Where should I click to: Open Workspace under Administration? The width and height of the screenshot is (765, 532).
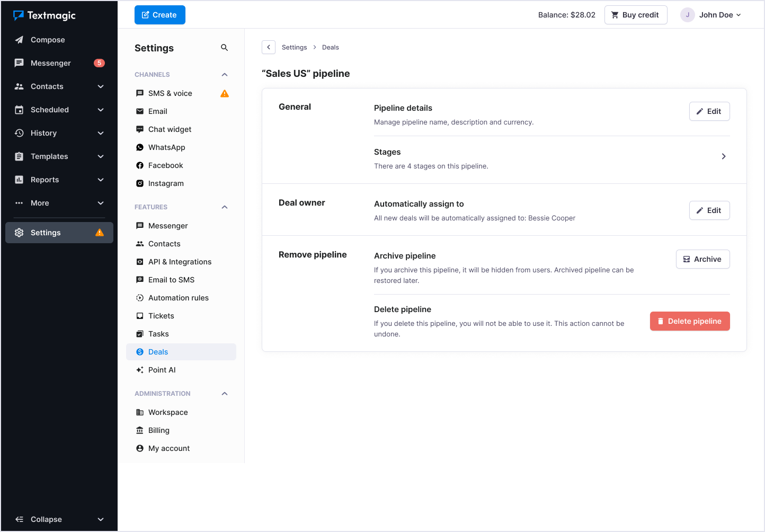pos(168,412)
